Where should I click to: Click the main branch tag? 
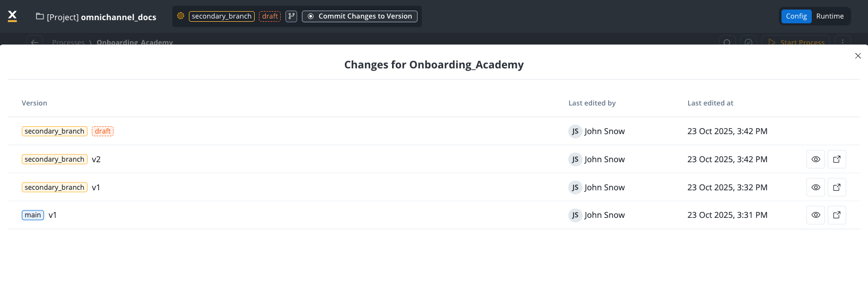[33, 215]
